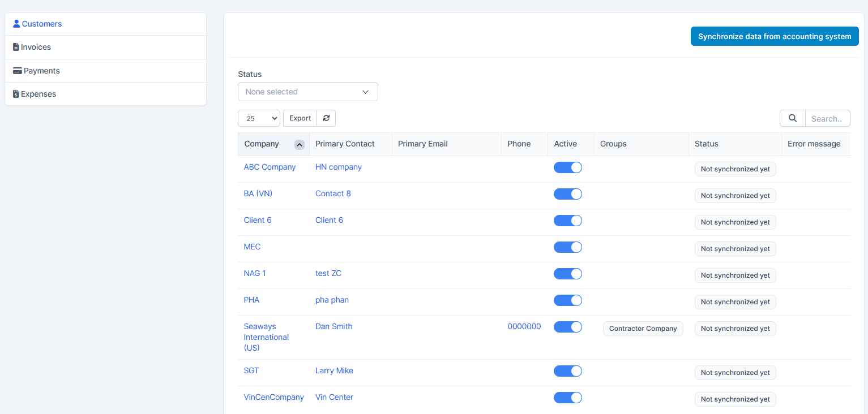This screenshot has height=414, width=868.
Task: Open the VinCenCompany customer link
Action: (273, 397)
